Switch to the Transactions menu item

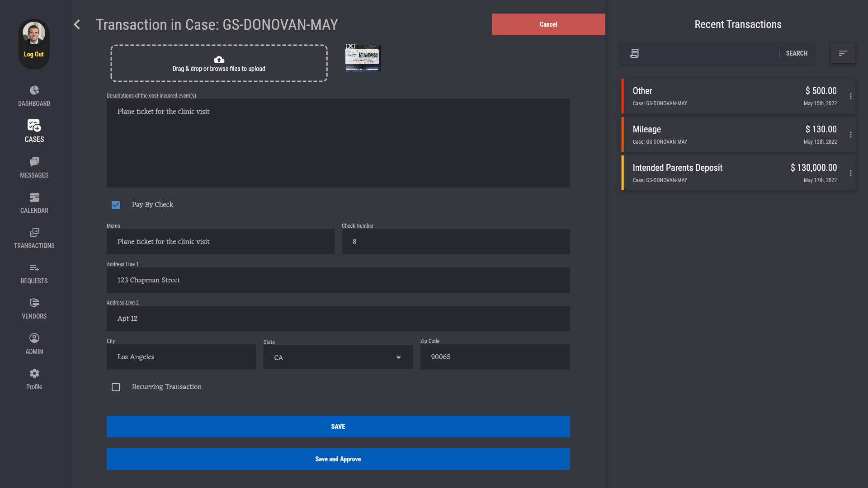coord(34,238)
